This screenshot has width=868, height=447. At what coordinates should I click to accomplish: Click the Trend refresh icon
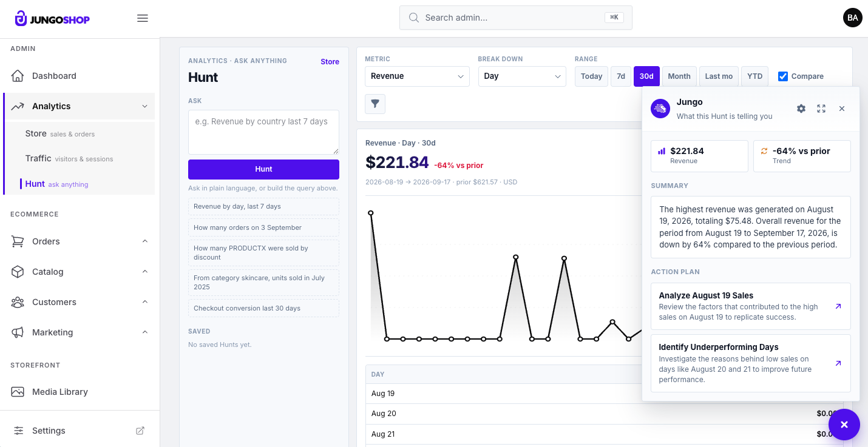[x=764, y=151]
